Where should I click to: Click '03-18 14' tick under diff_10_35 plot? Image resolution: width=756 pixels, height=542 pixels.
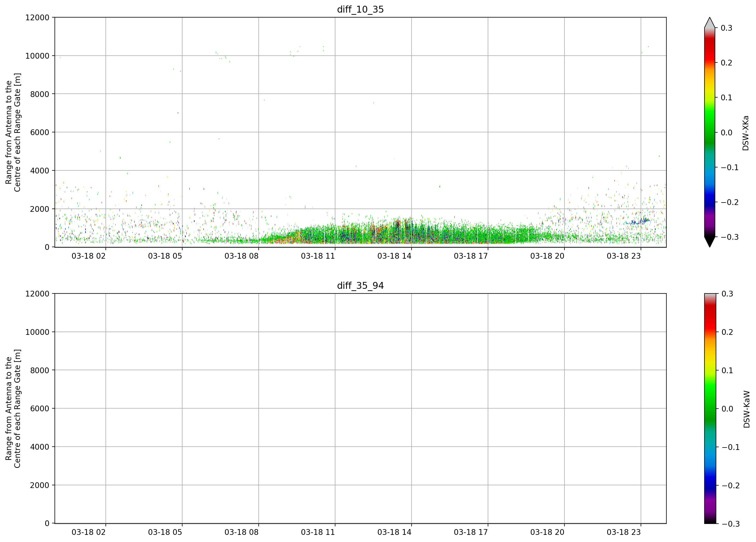394,256
